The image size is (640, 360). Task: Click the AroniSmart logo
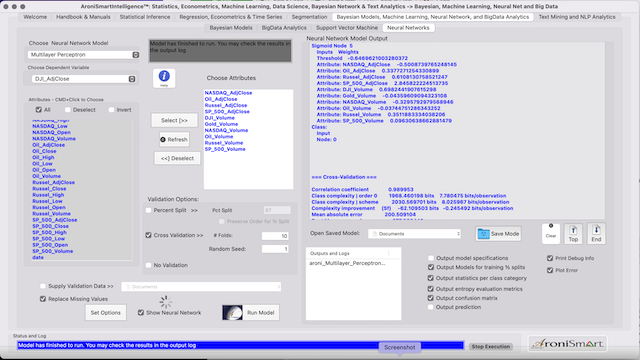coord(567,344)
